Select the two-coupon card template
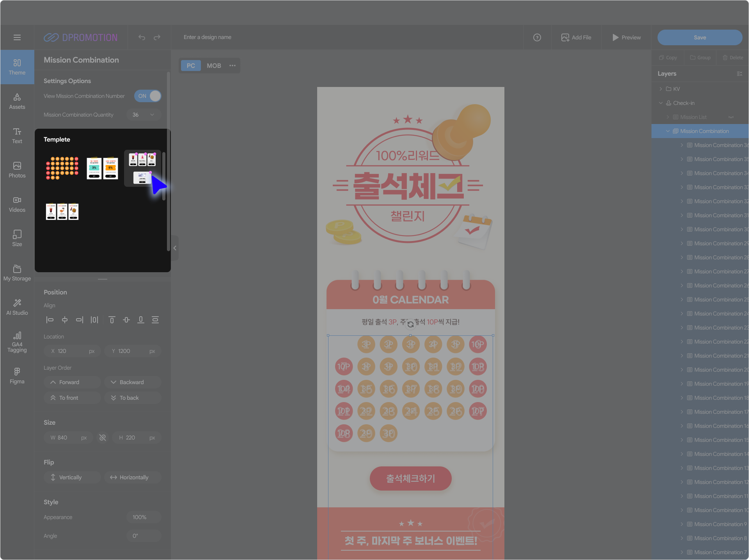Image resolution: width=749 pixels, height=560 pixels. (x=102, y=168)
